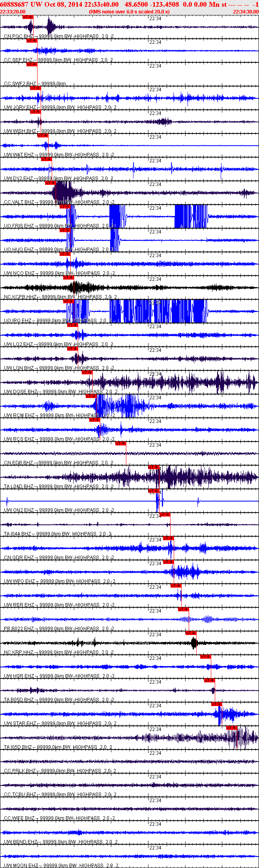Select the arrival flag on the NC.KCPB.HHZ trace
259x868 pixels.
68,278
